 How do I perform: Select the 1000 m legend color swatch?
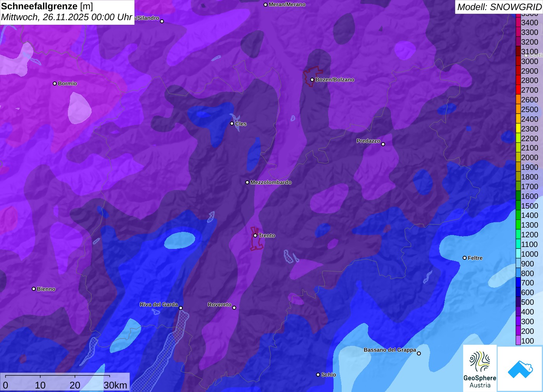tap(518, 254)
